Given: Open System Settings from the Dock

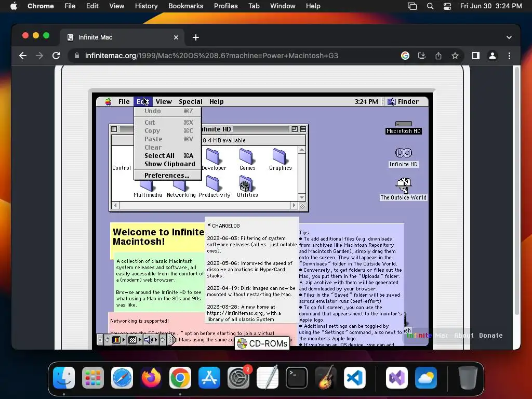Looking at the screenshot, I should pos(238,378).
